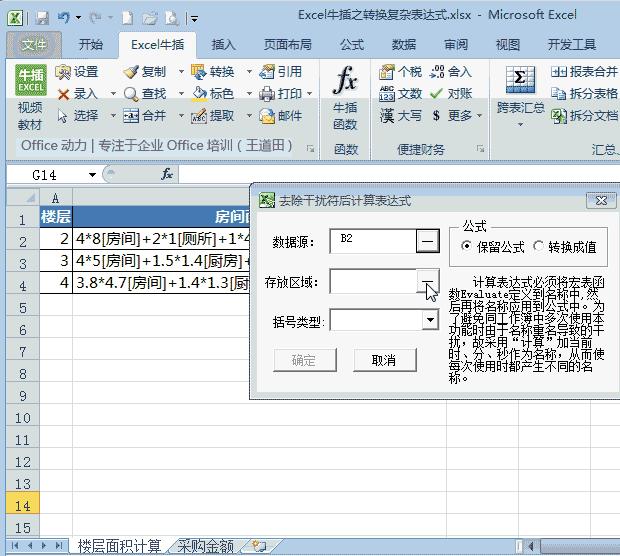Expand the 提取 dropdown arrow

pyautogui.click(x=249, y=116)
